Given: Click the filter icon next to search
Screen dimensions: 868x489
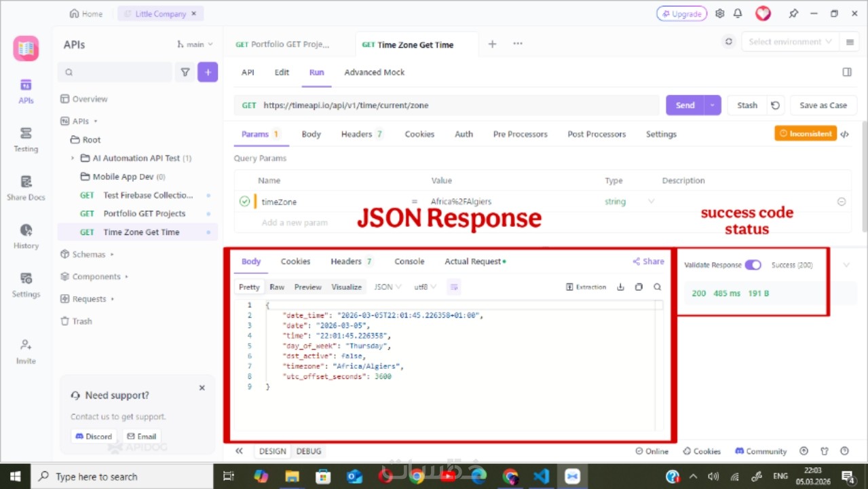Looking at the screenshot, I should [x=185, y=72].
